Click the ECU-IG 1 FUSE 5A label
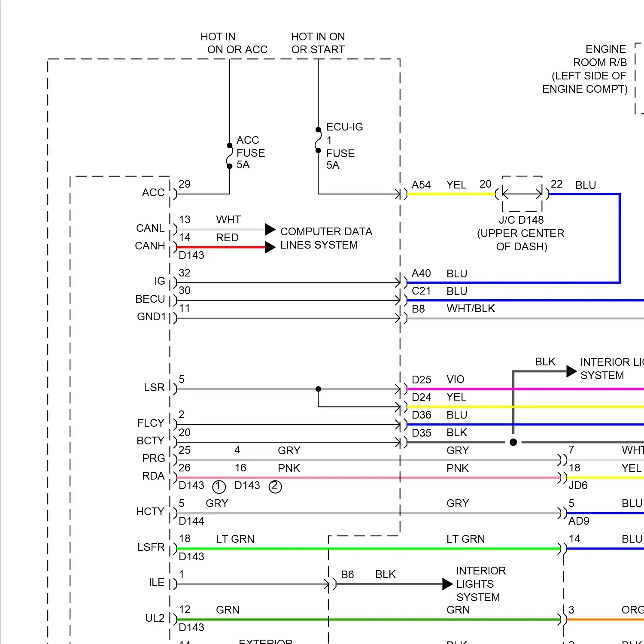Image resolution: width=644 pixels, height=644 pixels. (344, 146)
